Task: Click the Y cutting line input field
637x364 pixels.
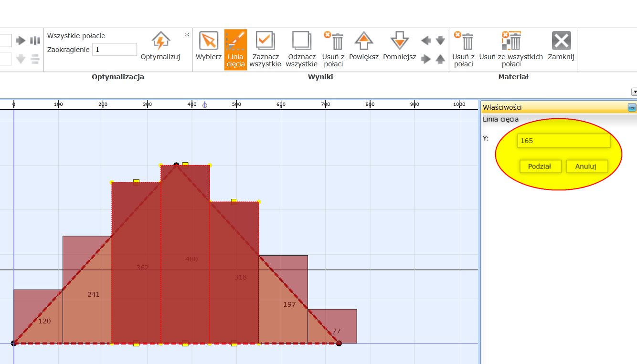Action: click(563, 141)
